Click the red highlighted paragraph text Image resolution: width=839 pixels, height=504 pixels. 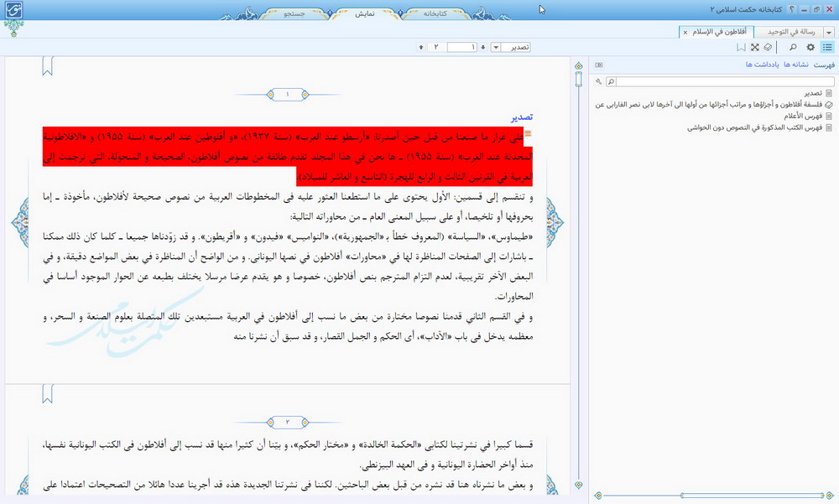click(x=287, y=156)
